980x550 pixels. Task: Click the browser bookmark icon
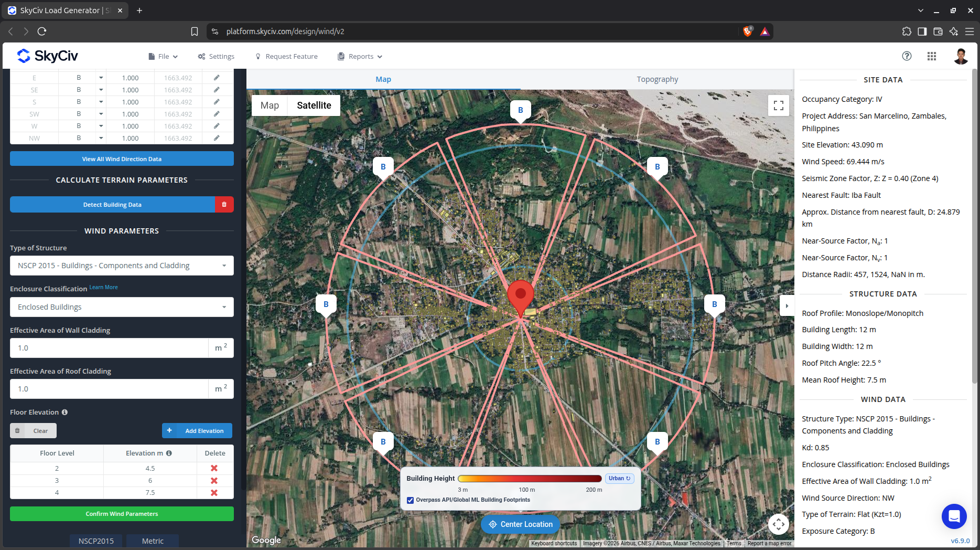pos(195,31)
